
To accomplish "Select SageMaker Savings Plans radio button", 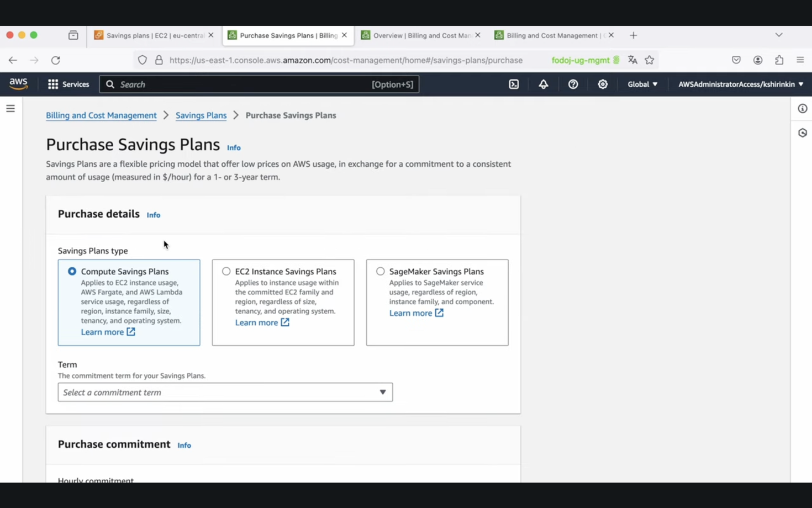I will [x=381, y=271].
